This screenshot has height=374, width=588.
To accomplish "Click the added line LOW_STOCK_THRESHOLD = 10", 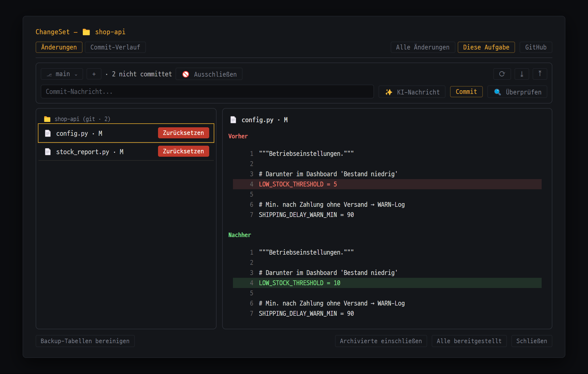I will pyautogui.click(x=387, y=283).
